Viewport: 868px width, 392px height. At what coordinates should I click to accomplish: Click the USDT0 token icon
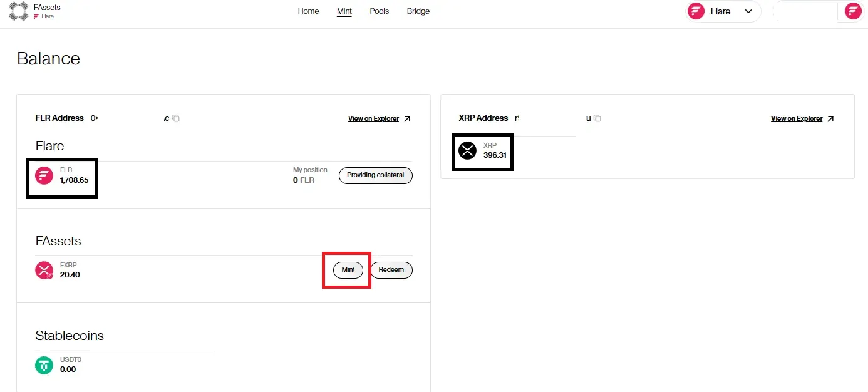click(x=44, y=365)
